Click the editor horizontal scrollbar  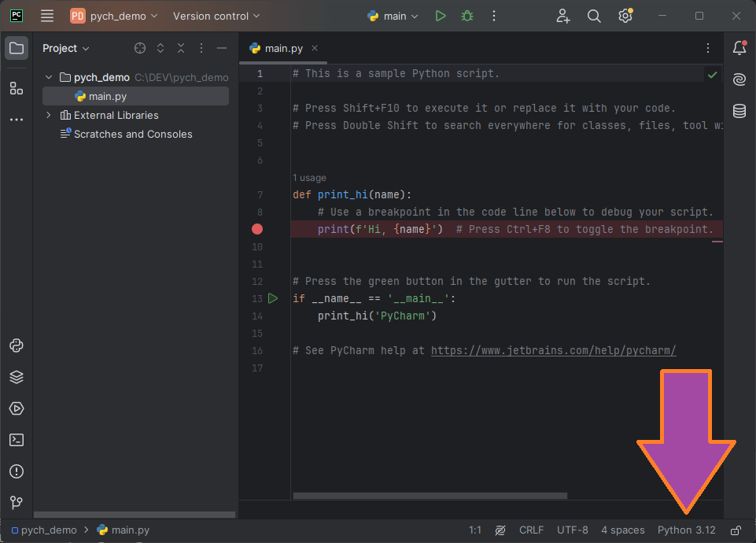click(x=430, y=496)
